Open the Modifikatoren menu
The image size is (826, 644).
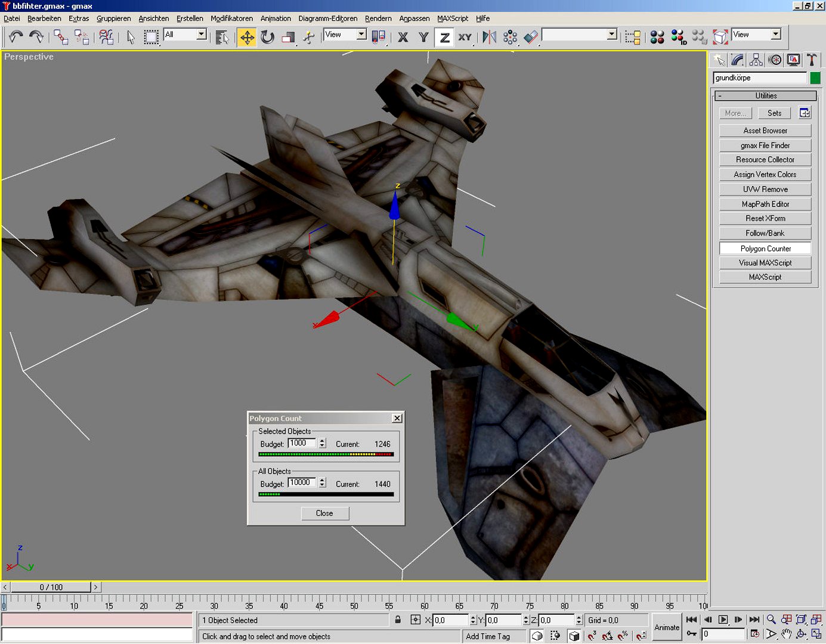[x=231, y=18]
